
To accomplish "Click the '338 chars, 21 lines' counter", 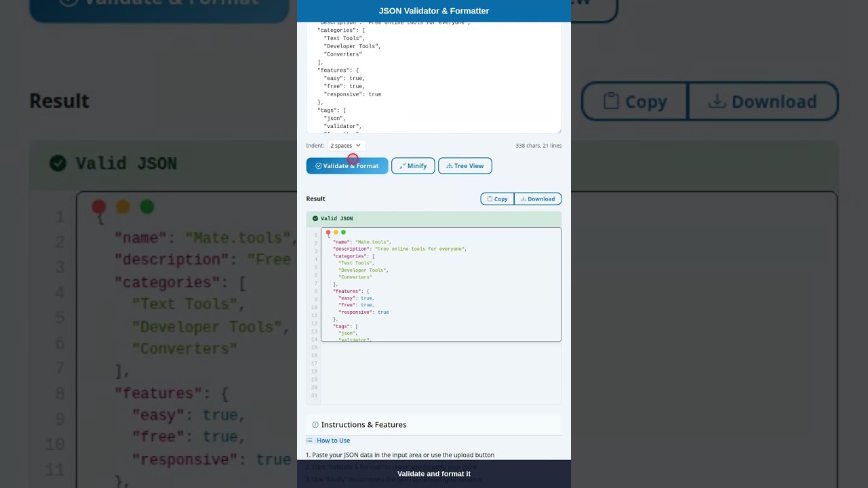I will click(x=538, y=146).
